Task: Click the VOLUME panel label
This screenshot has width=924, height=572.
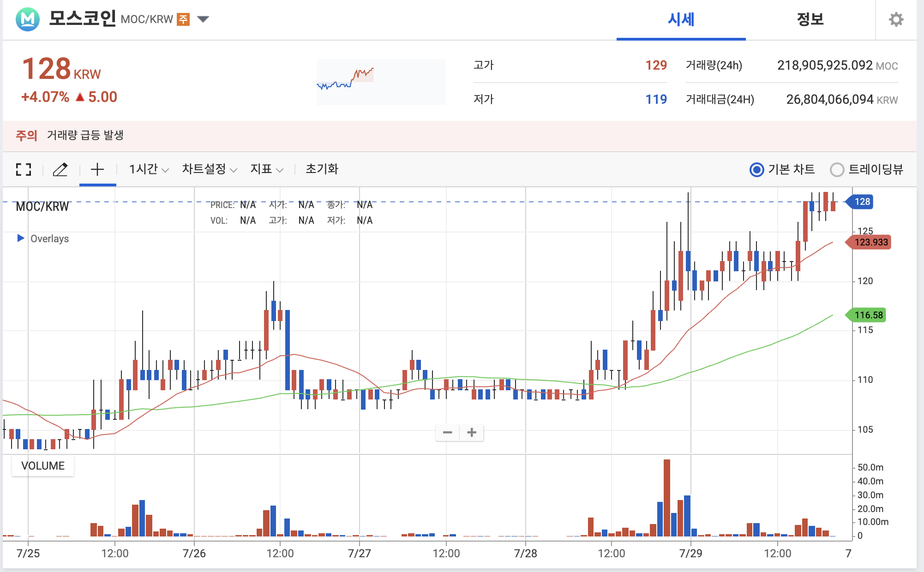Action: click(x=43, y=466)
